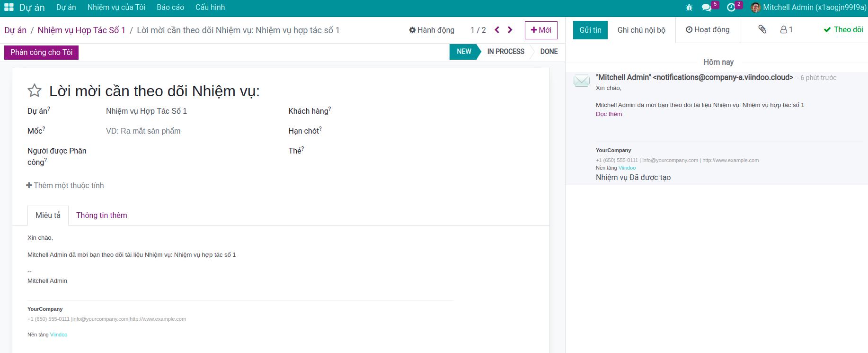
Task: Mark task as favorite with star
Action: pos(35,91)
